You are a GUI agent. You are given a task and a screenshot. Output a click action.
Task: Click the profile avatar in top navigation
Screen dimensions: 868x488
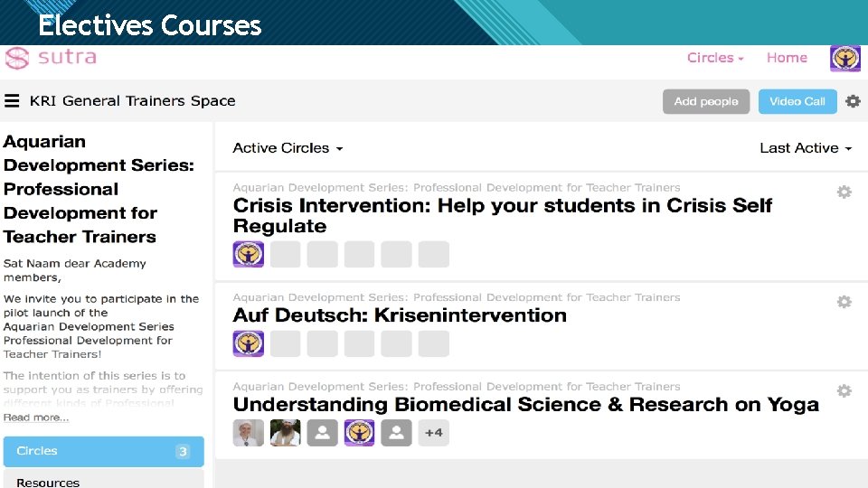(845, 59)
